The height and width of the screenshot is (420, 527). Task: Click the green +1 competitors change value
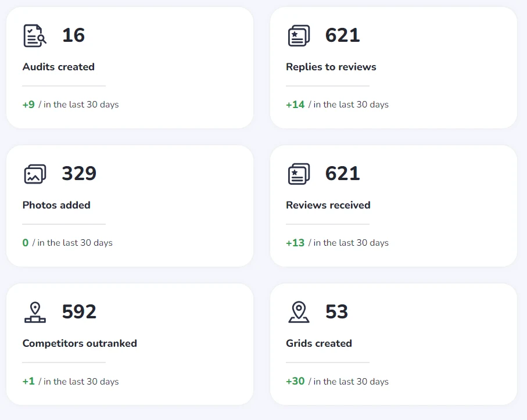pyautogui.click(x=28, y=381)
